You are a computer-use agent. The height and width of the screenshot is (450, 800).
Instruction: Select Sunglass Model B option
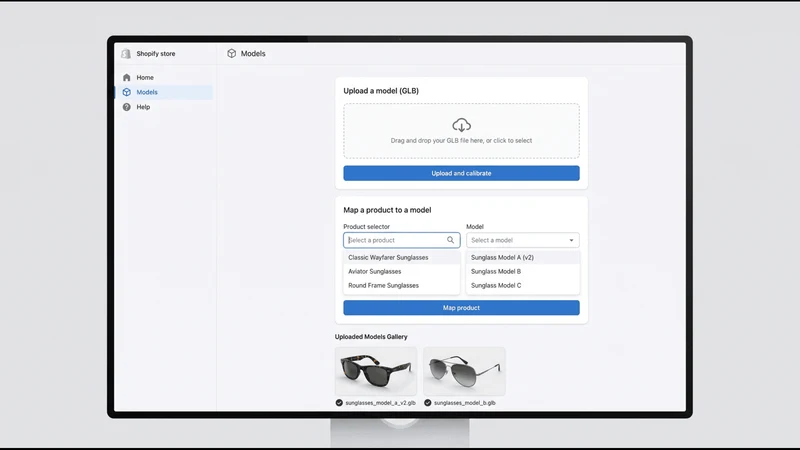pos(522,271)
